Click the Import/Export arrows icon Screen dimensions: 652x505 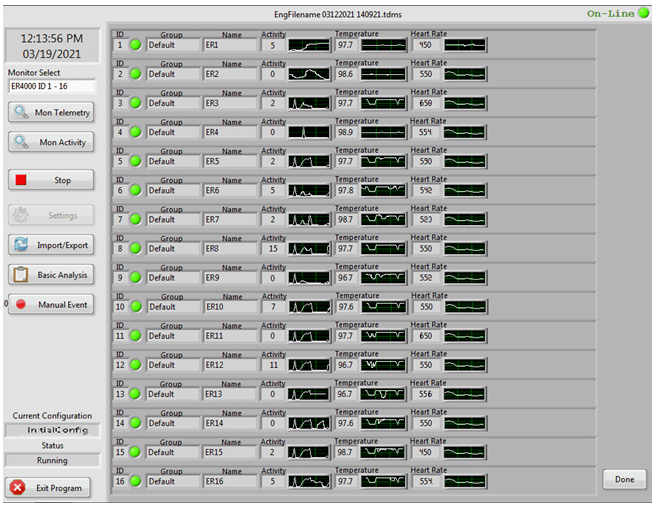coord(21,245)
